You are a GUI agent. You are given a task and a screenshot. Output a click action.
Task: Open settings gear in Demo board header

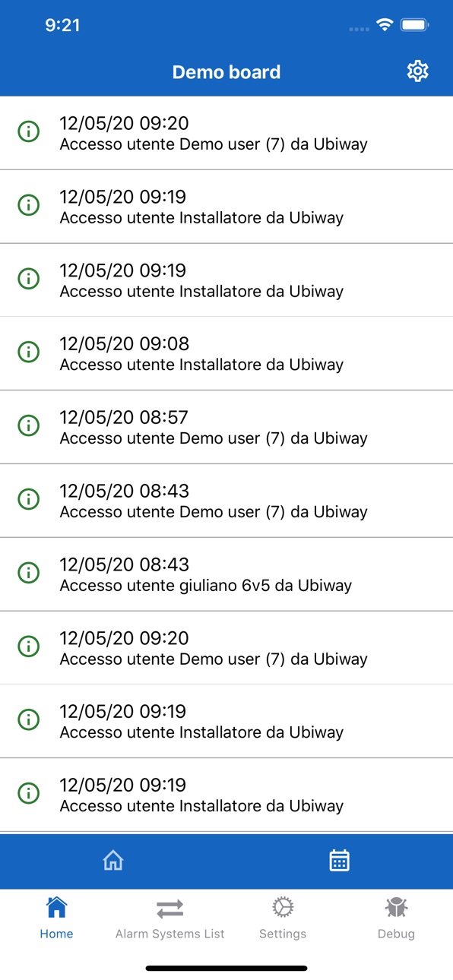click(417, 71)
